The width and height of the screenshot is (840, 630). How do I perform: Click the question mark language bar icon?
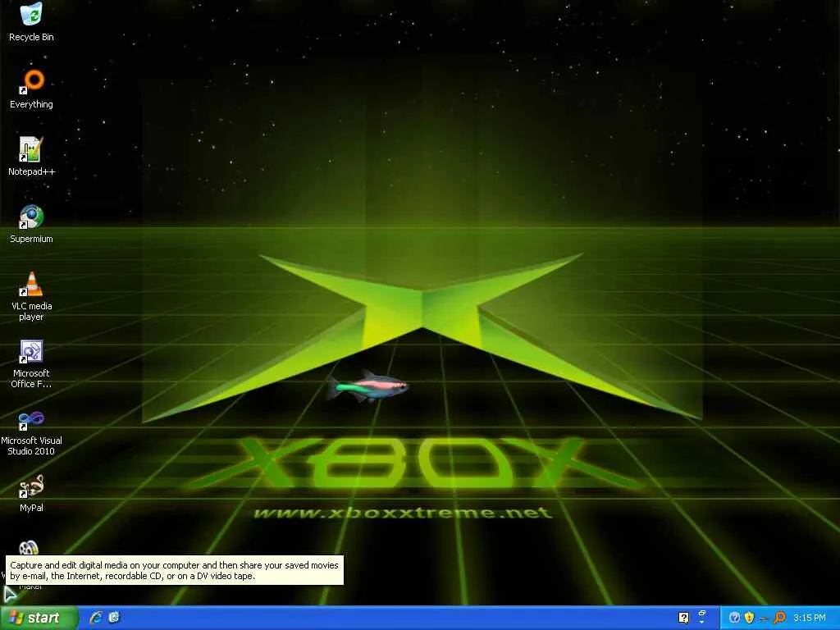pyautogui.click(x=683, y=618)
